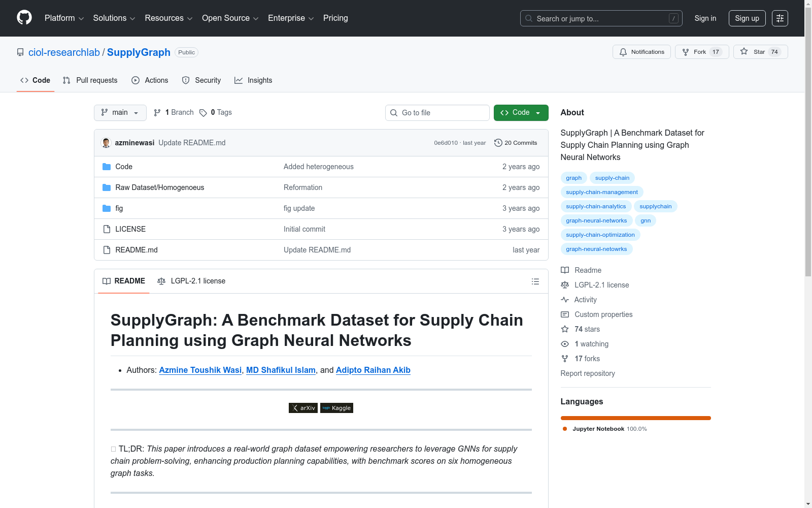Open author link Azmine Toushik Wasi
This screenshot has height=508, width=812.
pos(200,370)
